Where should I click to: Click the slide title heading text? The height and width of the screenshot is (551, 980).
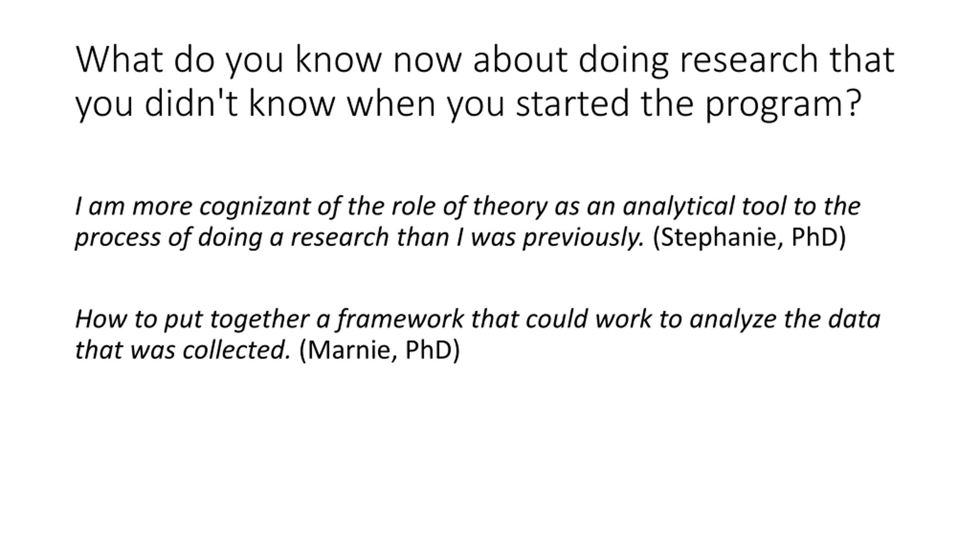pos(485,81)
